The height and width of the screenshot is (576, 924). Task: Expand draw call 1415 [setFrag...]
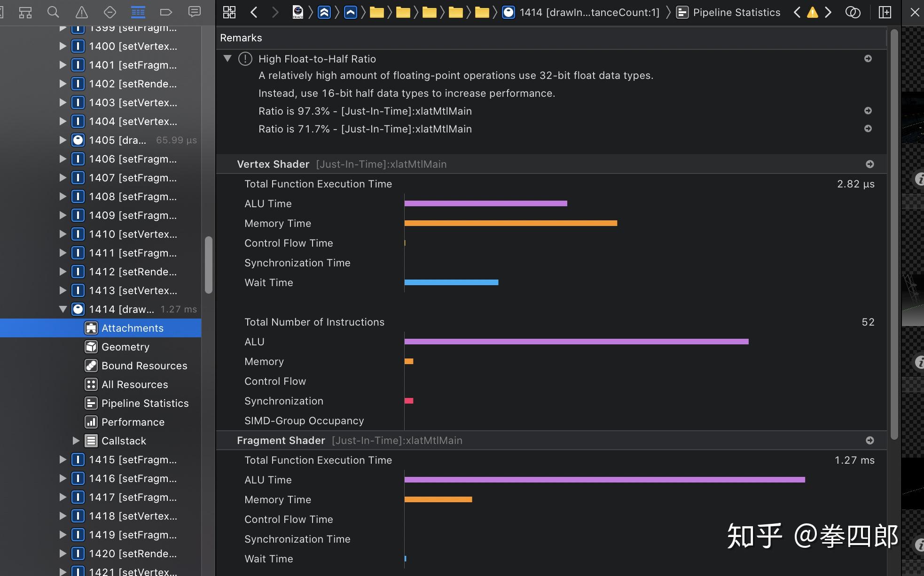[x=63, y=459]
